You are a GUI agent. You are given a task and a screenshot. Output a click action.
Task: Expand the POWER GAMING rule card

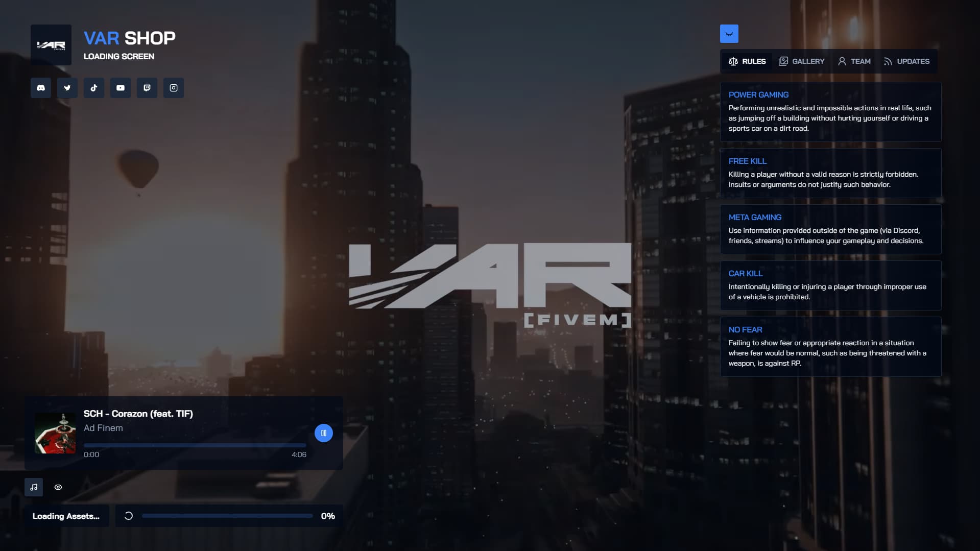[x=830, y=112]
